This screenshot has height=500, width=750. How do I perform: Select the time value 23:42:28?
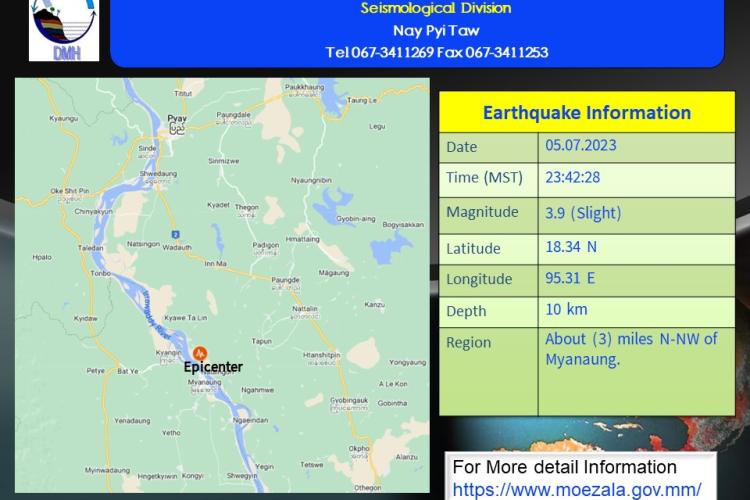(573, 177)
